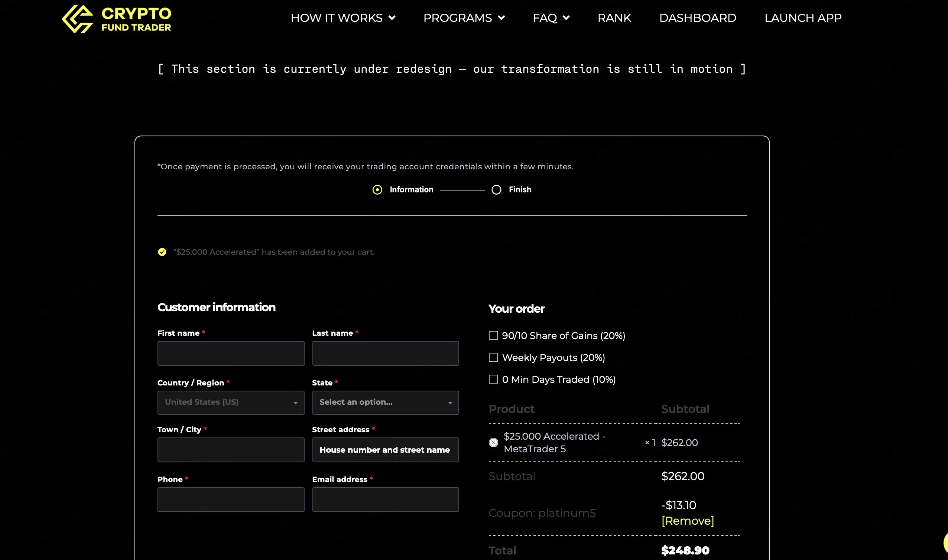This screenshot has width=948, height=560.
Task: Click the Crypto Fund Trader logo
Action: tap(117, 19)
